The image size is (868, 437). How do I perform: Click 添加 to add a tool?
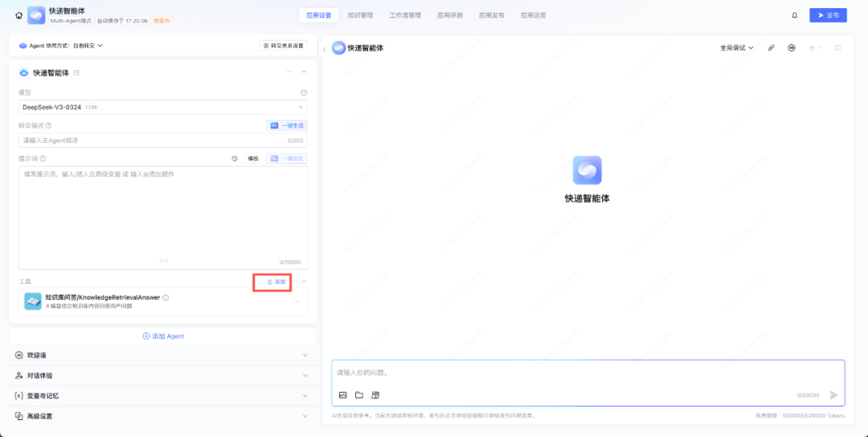[x=276, y=282]
